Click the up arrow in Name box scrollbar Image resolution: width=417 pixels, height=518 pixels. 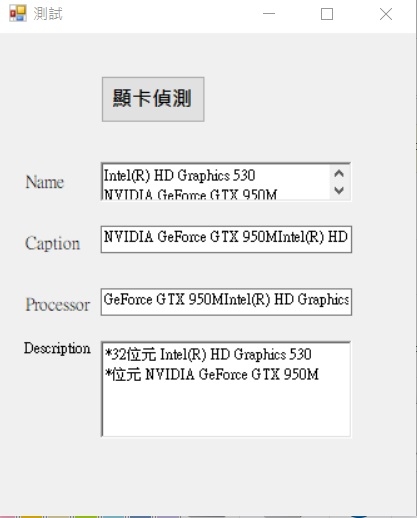pos(339,173)
